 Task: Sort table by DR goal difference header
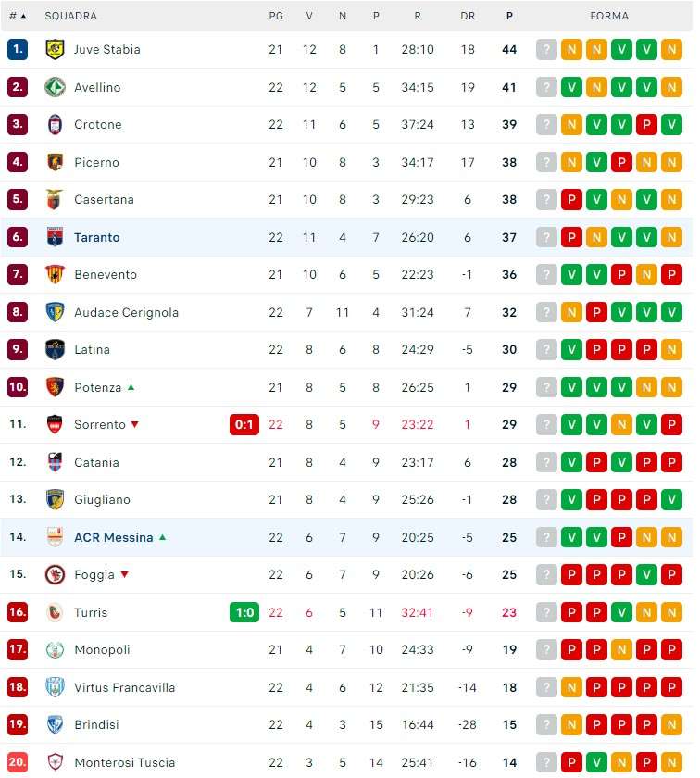(x=468, y=16)
